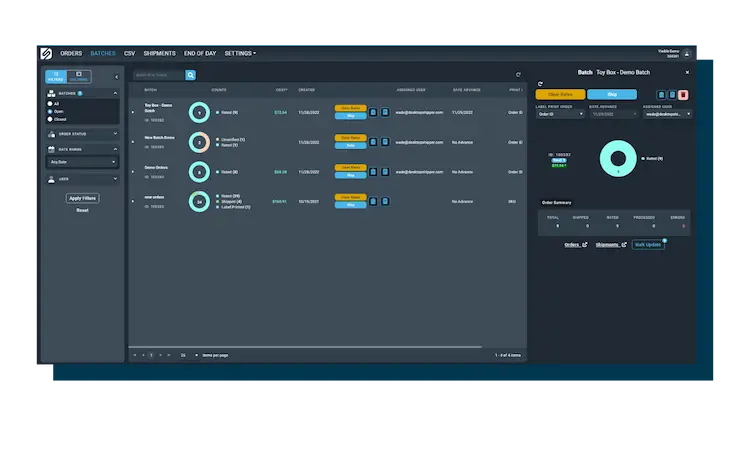Expand the new orders batch row
This screenshot has height=450, width=750.
coord(133,202)
